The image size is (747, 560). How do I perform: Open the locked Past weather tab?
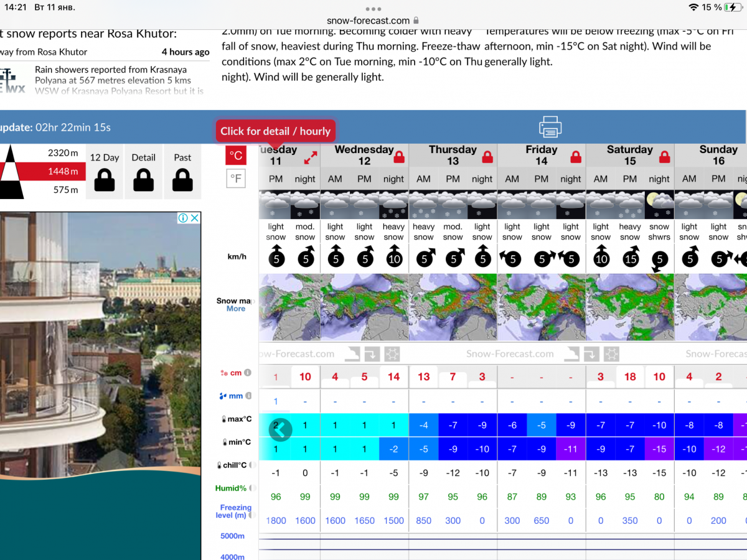click(182, 172)
